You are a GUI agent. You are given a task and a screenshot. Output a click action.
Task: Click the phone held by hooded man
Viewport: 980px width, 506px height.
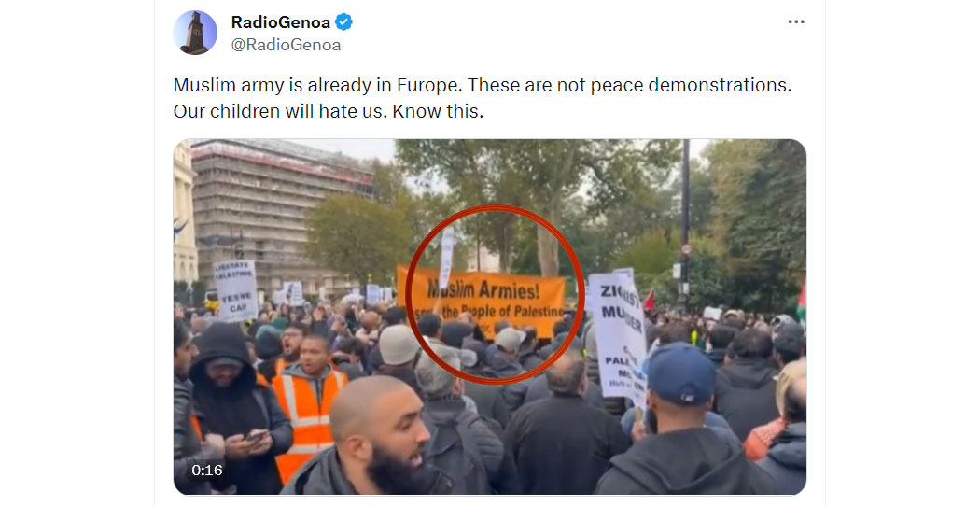coord(255,435)
